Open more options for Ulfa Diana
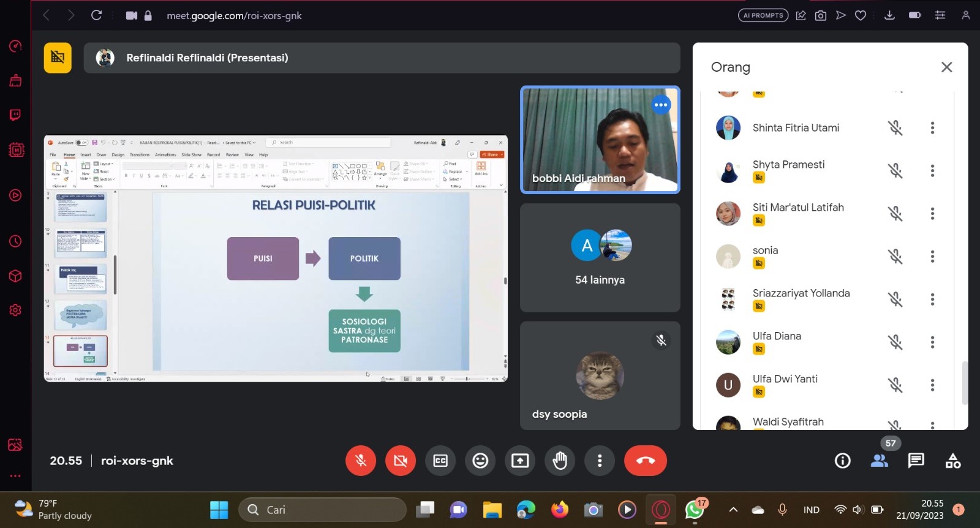Screen dimensions: 980x528 (x=932, y=342)
